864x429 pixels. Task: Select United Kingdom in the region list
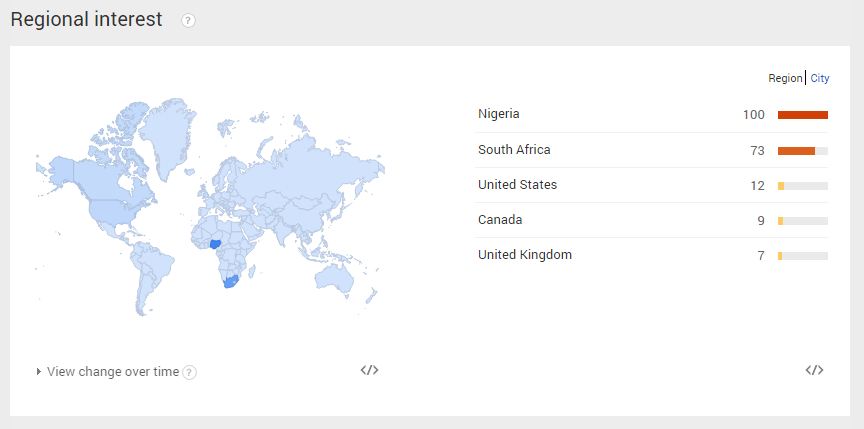(525, 255)
